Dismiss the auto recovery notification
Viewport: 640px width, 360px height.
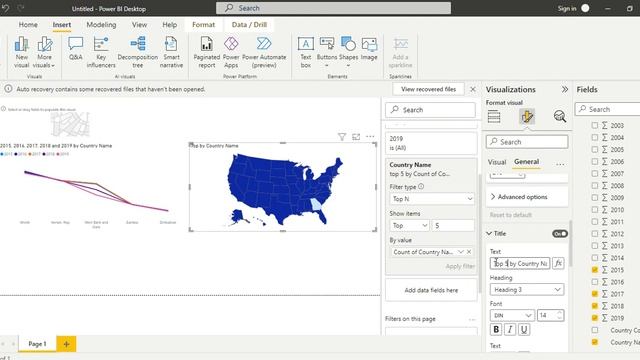[x=473, y=89]
